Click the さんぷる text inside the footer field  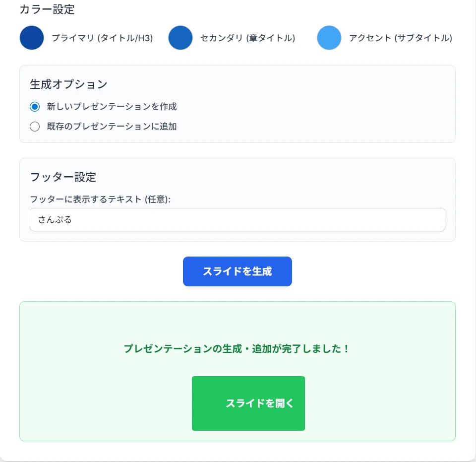click(x=55, y=220)
